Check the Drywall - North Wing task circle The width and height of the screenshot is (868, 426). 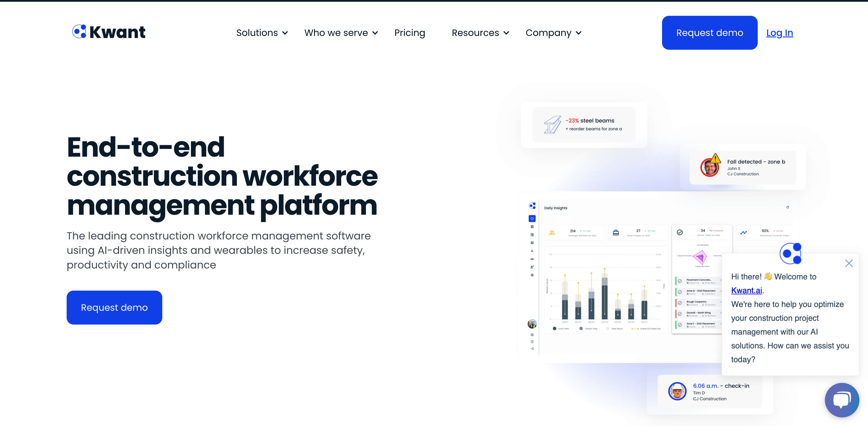(680, 314)
